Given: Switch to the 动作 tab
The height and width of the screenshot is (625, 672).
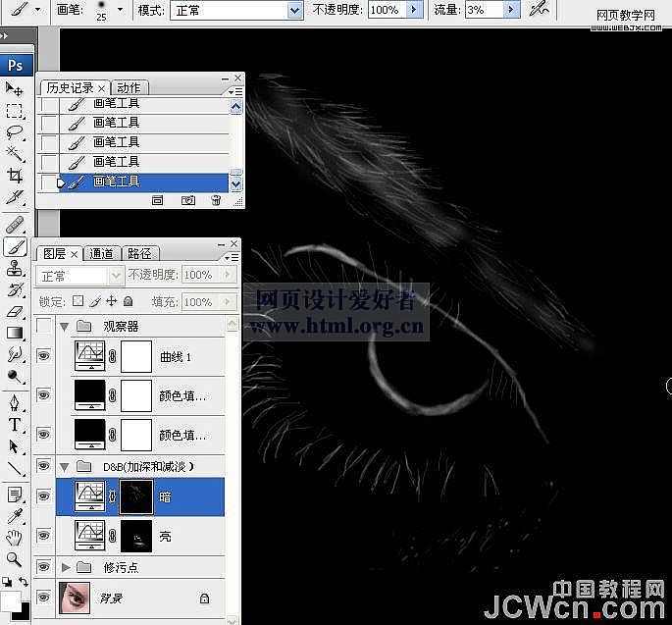Looking at the screenshot, I should click(x=129, y=88).
